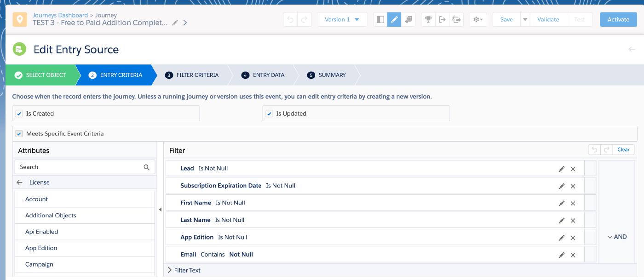Edit the Lead filter with pencil icon
Viewport: 644px width, 280px height.
click(x=561, y=169)
